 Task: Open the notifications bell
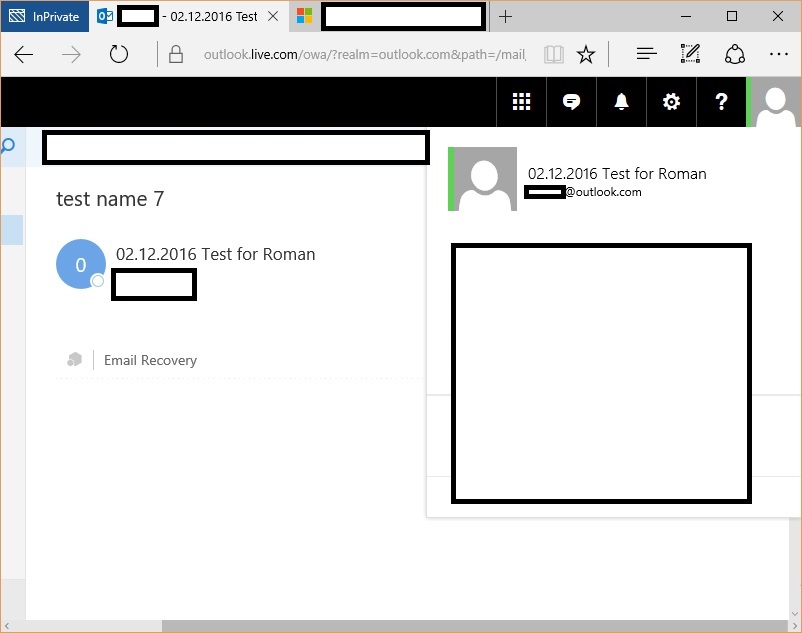(x=621, y=101)
